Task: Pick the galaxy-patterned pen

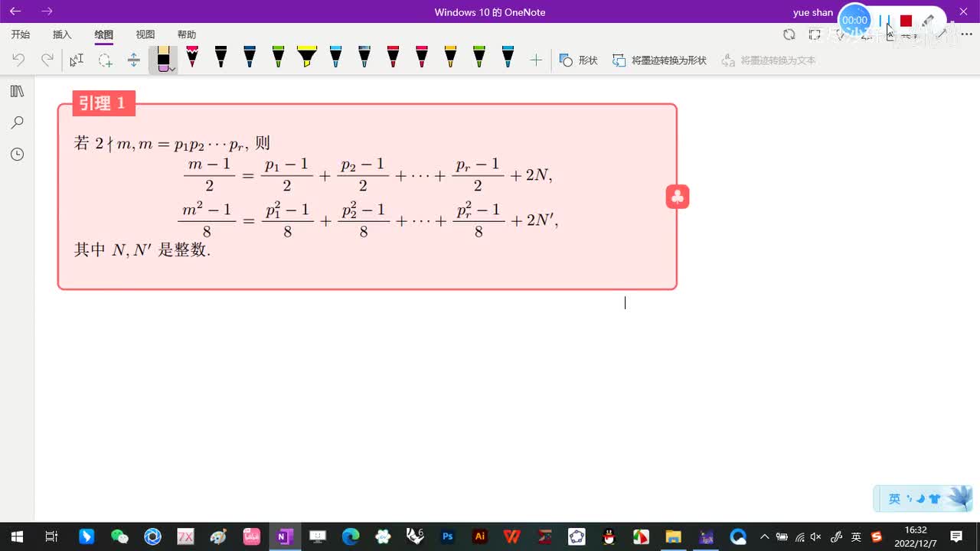Action: pyautogui.click(x=364, y=57)
